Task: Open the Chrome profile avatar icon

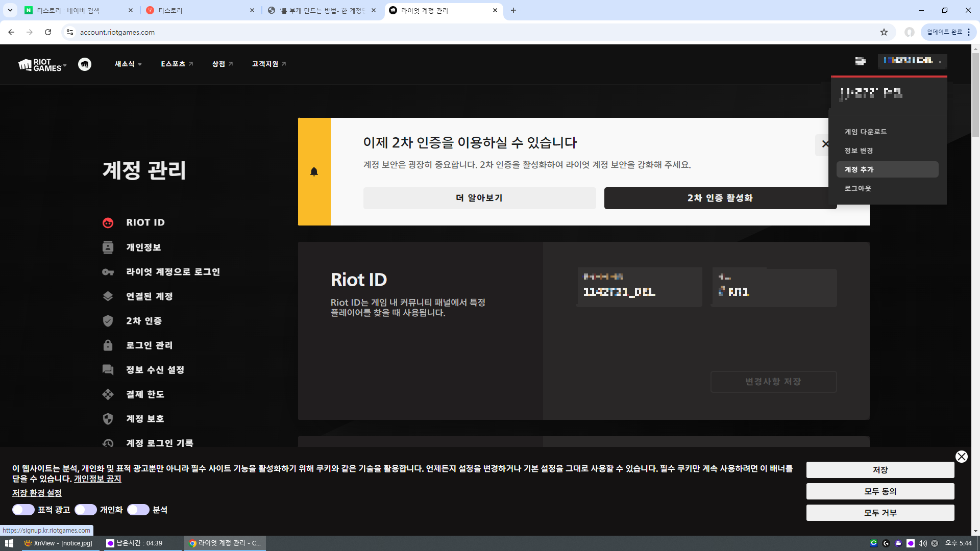Action: [x=910, y=32]
